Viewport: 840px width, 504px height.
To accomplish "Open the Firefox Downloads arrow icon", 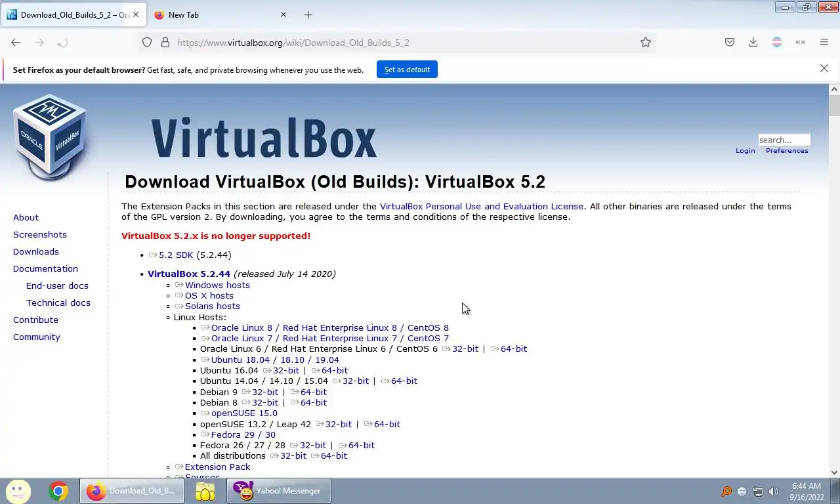I will [x=753, y=42].
